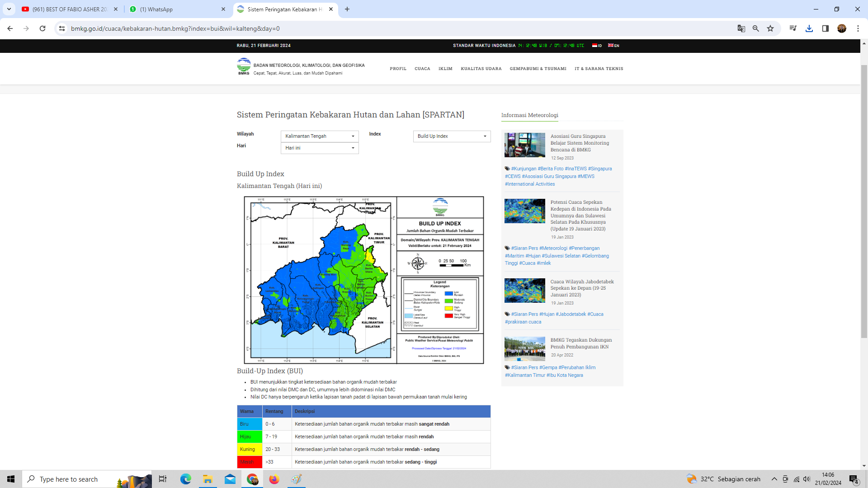The image size is (868, 488).
Task: Switch to the WhatsApp tab
Action: point(176,9)
